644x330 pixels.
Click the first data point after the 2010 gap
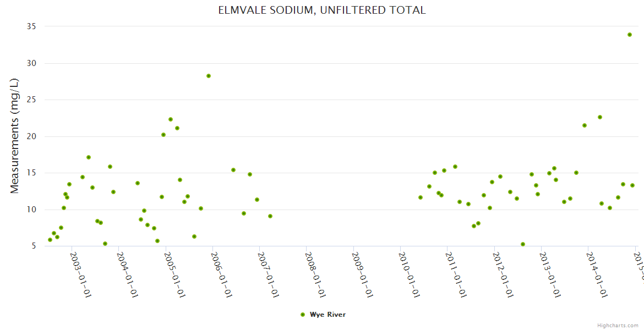tap(421, 197)
